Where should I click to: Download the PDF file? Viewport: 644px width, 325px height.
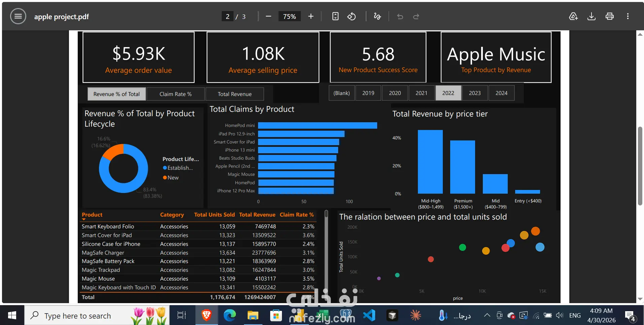(x=592, y=17)
